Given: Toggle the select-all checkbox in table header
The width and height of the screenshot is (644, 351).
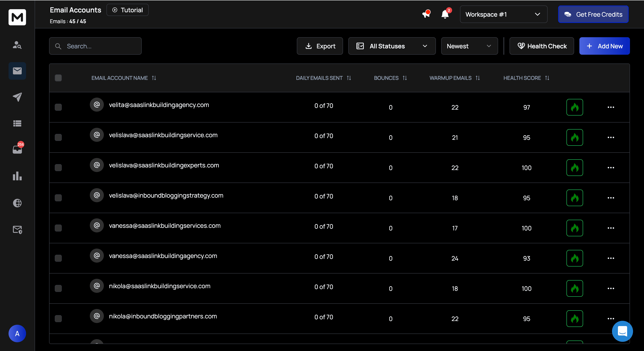Looking at the screenshot, I should (58, 78).
